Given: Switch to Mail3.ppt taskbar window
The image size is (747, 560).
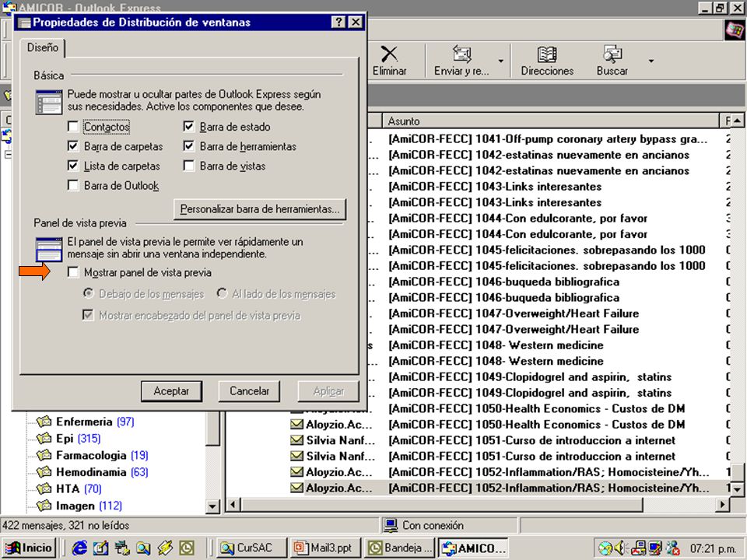Looking at the screenshot, I should tap(326, 548).
